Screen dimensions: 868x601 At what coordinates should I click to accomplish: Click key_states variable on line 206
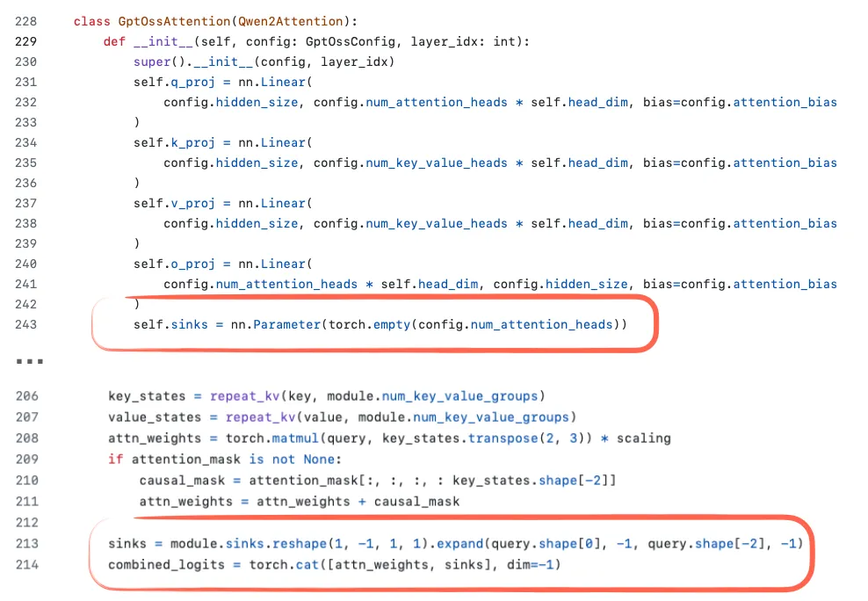point(147,396)
